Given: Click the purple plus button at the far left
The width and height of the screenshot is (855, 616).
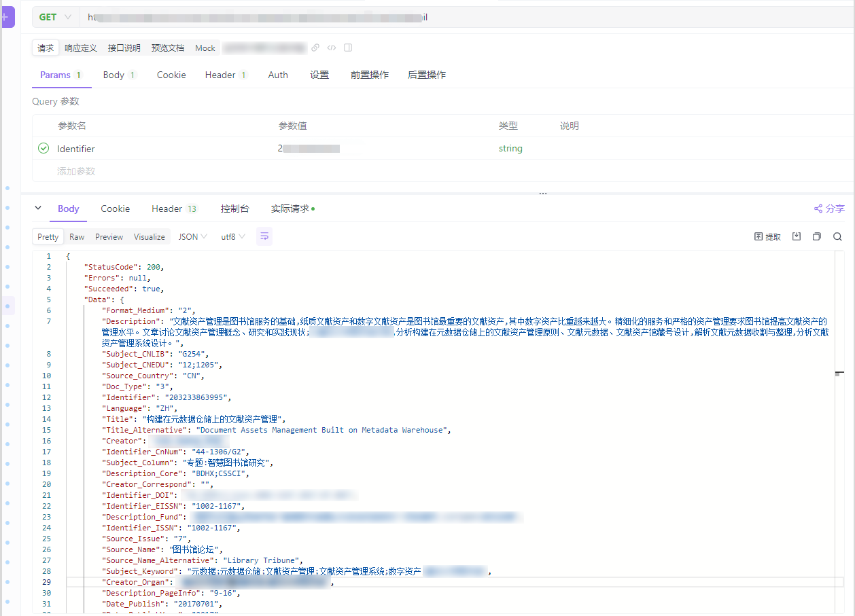Looking at the screenshot, I should pyautogui.click(x=6, y=16).
